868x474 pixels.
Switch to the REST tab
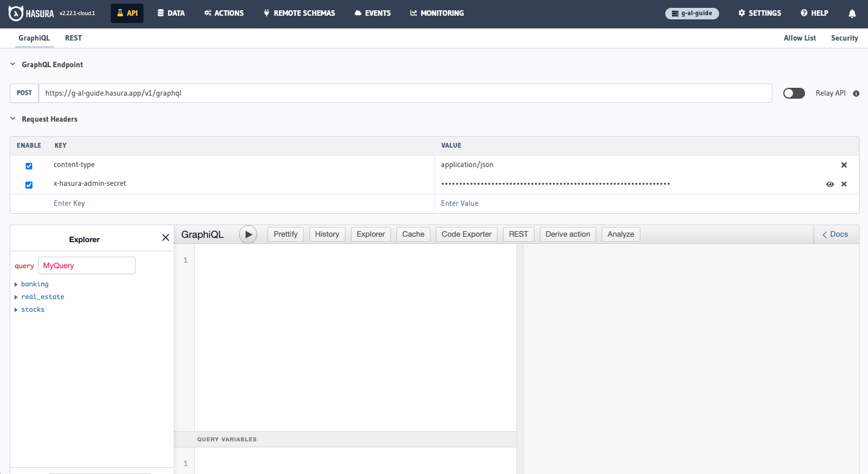coord(73,38)
